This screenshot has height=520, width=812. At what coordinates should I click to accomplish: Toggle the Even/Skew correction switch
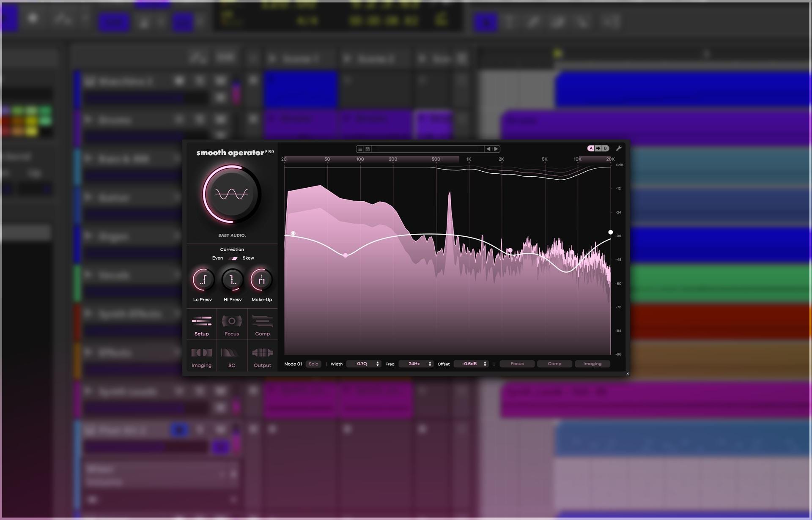coord(233,258)
